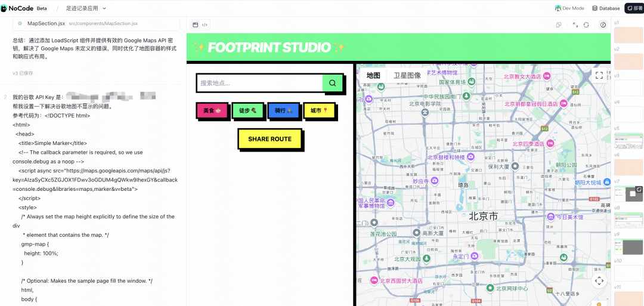Open version v5 thumbnail
Viewport: 644px width, 306px height.
628,140
